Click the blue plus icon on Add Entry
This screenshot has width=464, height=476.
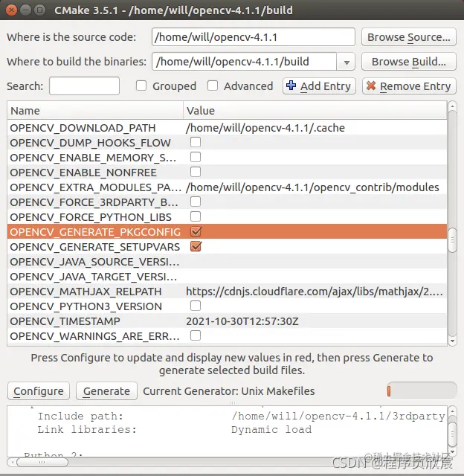tap(291, 86)
